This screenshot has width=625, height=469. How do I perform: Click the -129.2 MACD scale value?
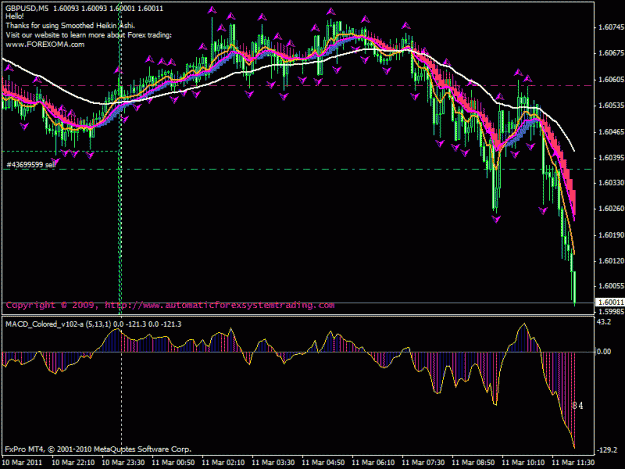pyautogui.click(x=607, y=450)
